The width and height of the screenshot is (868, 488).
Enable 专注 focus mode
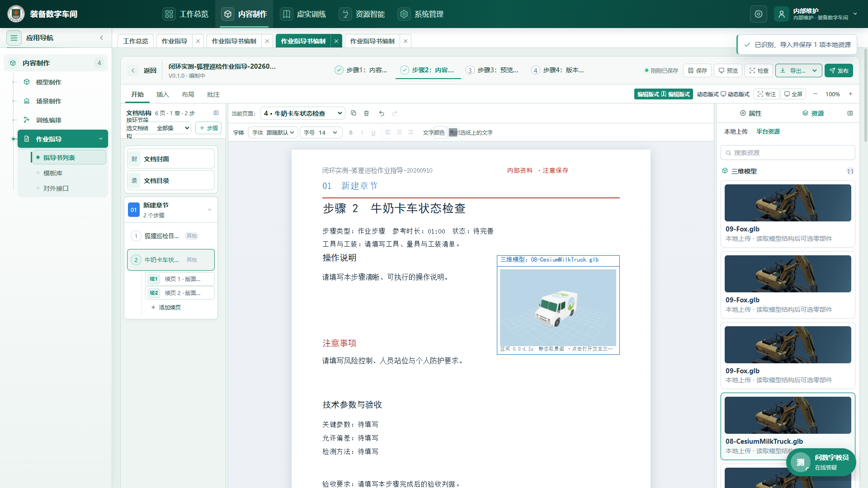coord(766,94)
